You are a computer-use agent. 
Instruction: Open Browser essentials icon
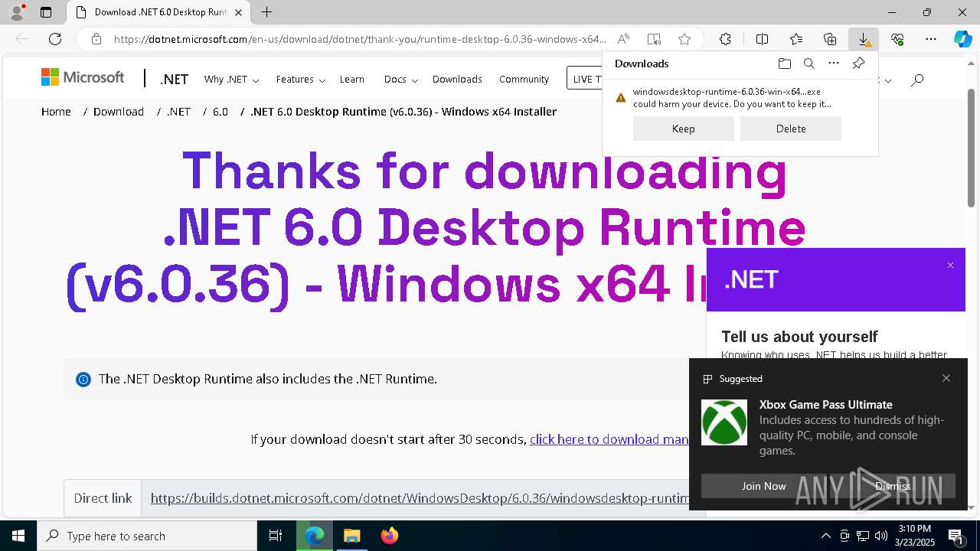[897, 39]
